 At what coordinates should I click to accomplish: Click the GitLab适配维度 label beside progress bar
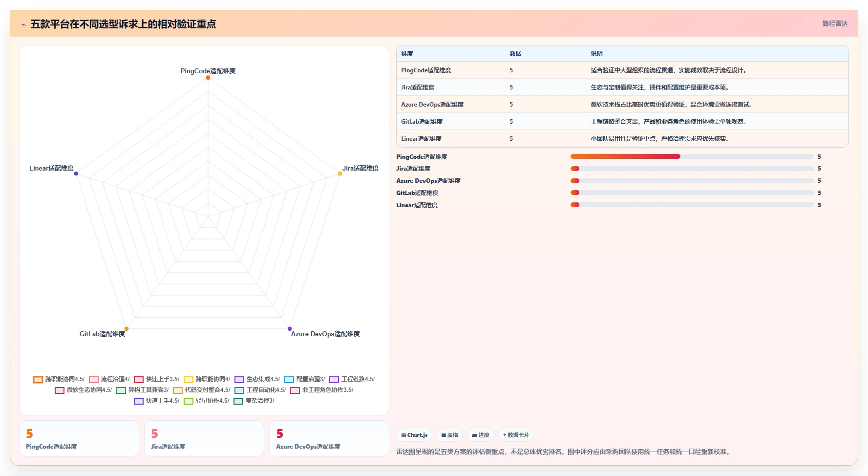pos(417,193)
